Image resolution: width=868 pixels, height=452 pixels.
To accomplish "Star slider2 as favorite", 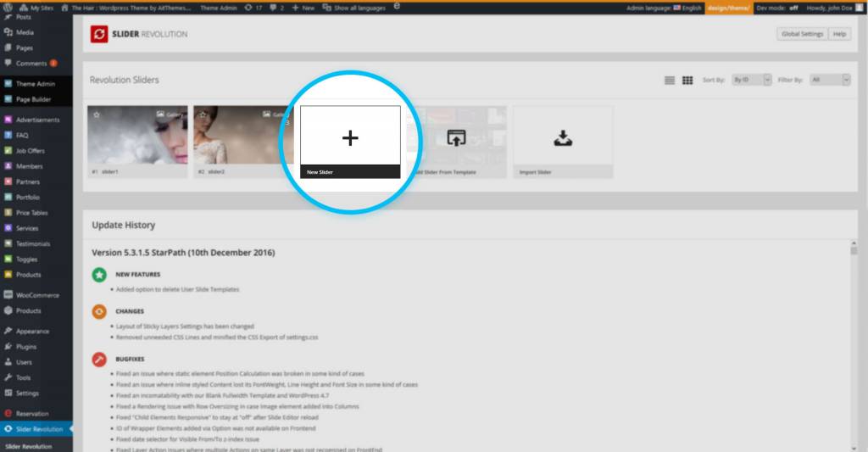I will [203, 114].
